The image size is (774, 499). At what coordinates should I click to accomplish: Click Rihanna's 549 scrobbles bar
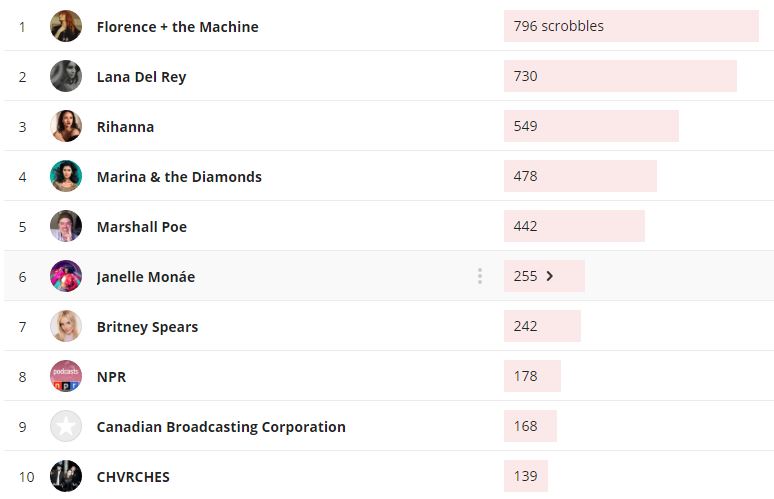[590, 126]
